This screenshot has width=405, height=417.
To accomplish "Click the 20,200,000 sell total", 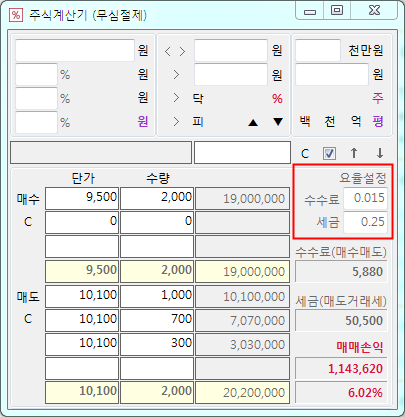I will click(242, 393).
